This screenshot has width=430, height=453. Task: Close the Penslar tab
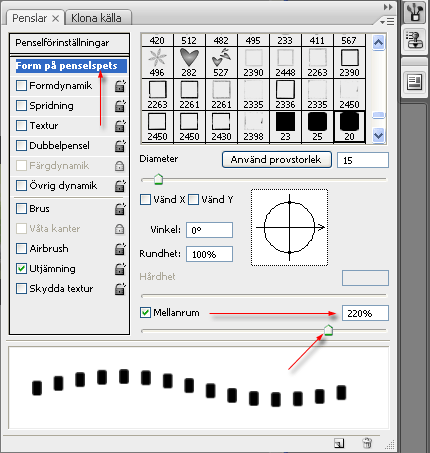(55, 19)
